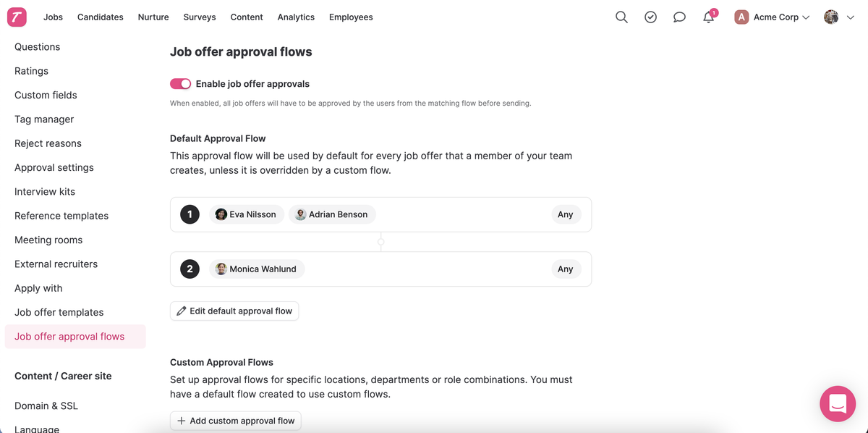Click the Adrian Benson approver chip
Image resolution: width=868 pixels, height=433 pixels.
point(332,214)
